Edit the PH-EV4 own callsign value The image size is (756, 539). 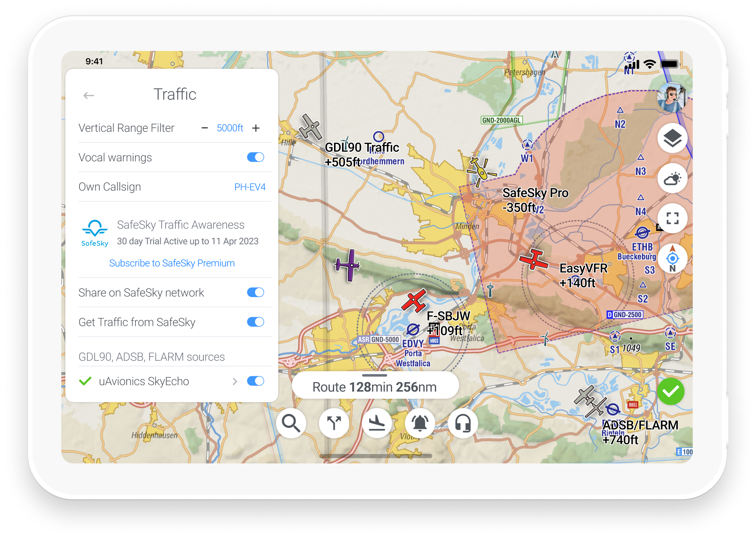(250, 187)
